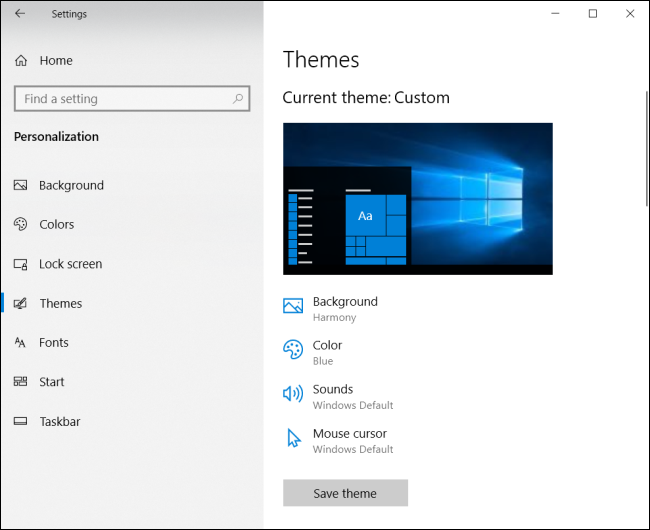650x530 pixels.
Task: Select the Lock screen menu label
Action: [70, 264]
